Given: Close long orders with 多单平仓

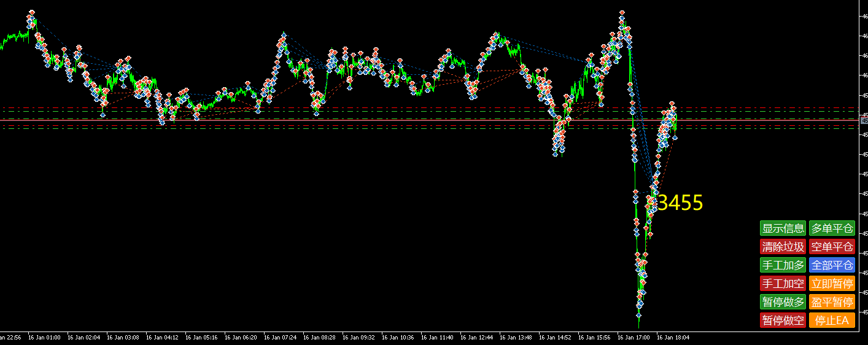Looking at the screenshot, I should pos(832,228).
